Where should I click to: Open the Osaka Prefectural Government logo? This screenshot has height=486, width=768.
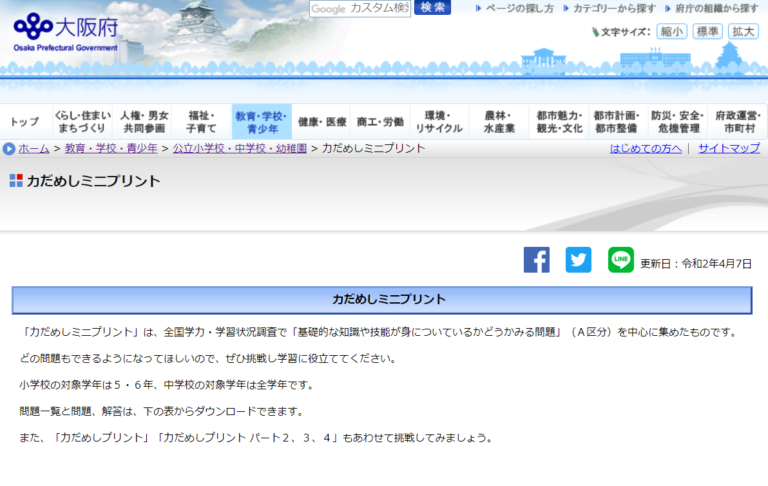[x=66, y=32]
